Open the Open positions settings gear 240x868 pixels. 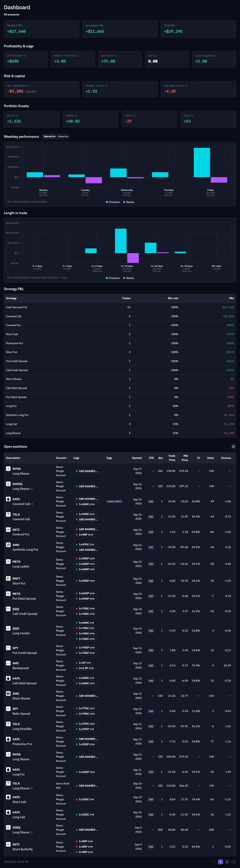(x=233, y=447)
